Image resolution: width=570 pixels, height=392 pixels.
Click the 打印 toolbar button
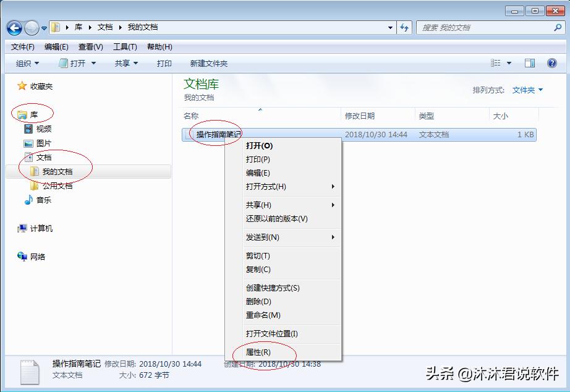(x=164, y=63)
